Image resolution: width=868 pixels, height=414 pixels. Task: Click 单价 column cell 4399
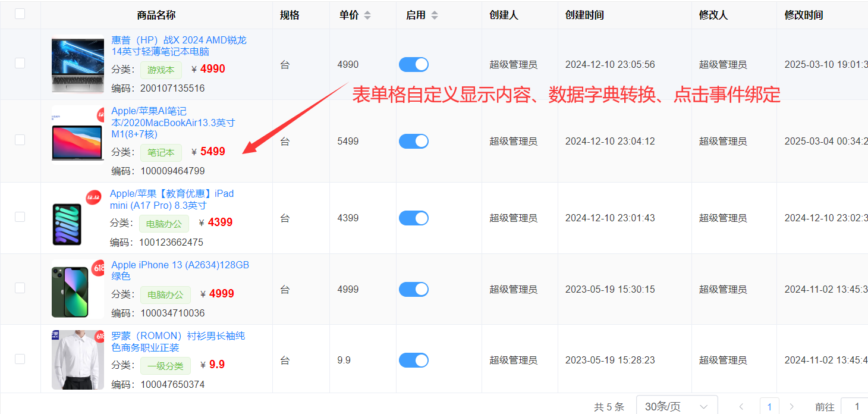pyautogui.click(x=348, y=218)
